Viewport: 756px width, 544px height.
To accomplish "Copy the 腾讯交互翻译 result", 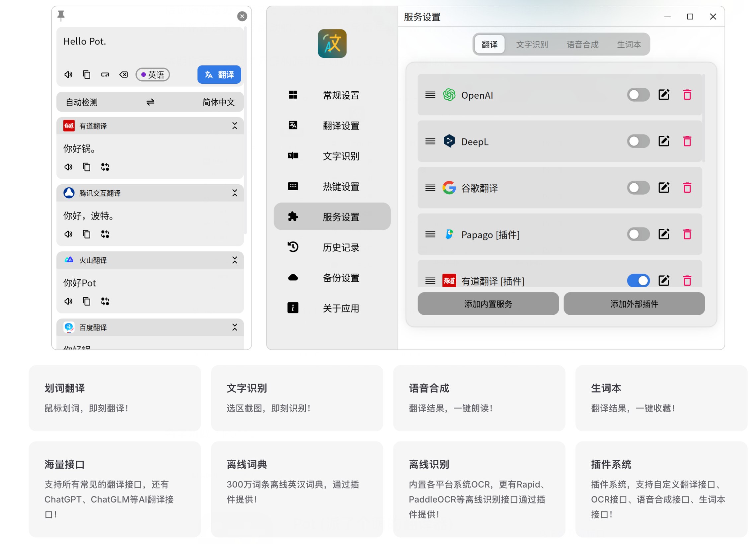I will [x=87, y=234].
